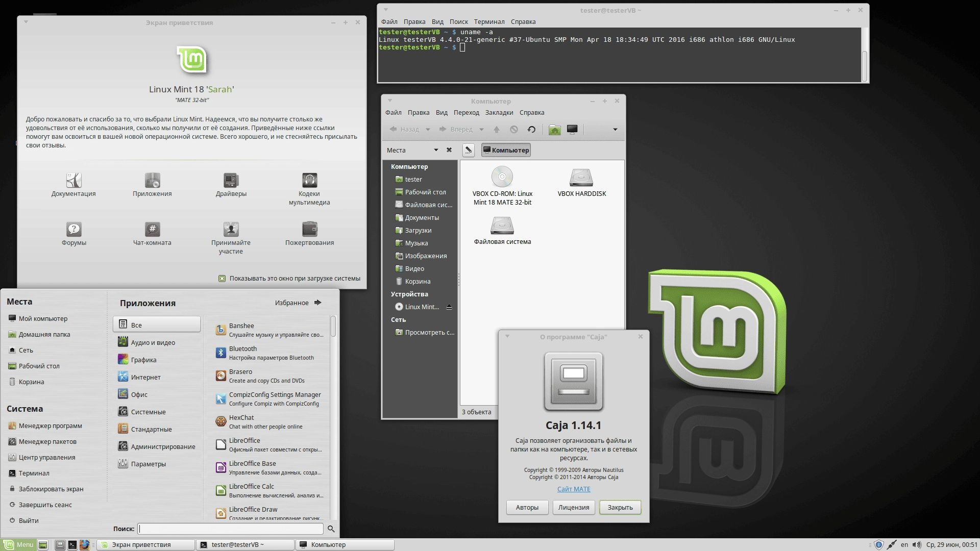This screenshot has height=551, width=980.
Task: Click the reload icon in Caja toolbar
Action: click(531, 130)
